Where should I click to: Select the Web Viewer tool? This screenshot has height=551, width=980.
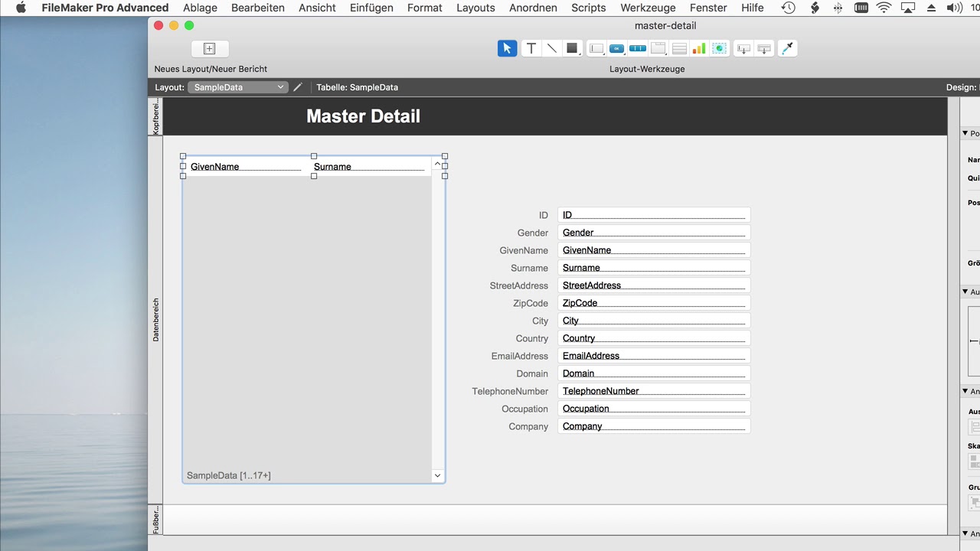(719, 48)
